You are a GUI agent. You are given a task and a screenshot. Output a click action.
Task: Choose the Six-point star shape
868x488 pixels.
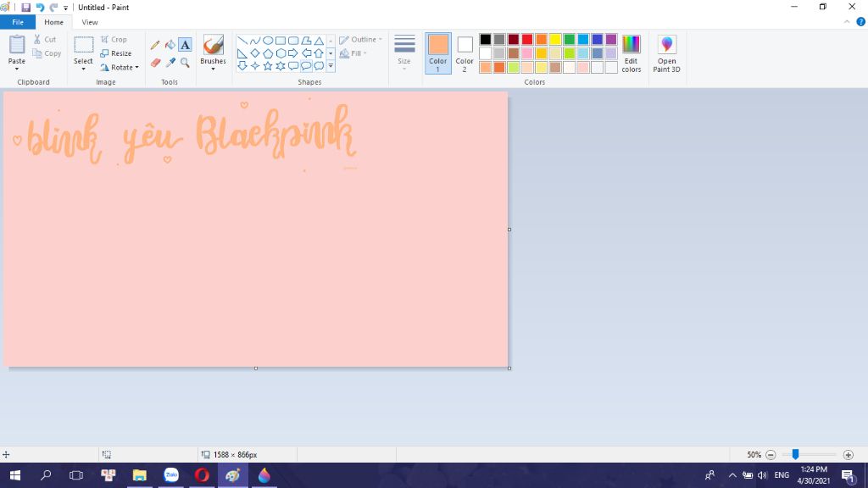[281, 66]
